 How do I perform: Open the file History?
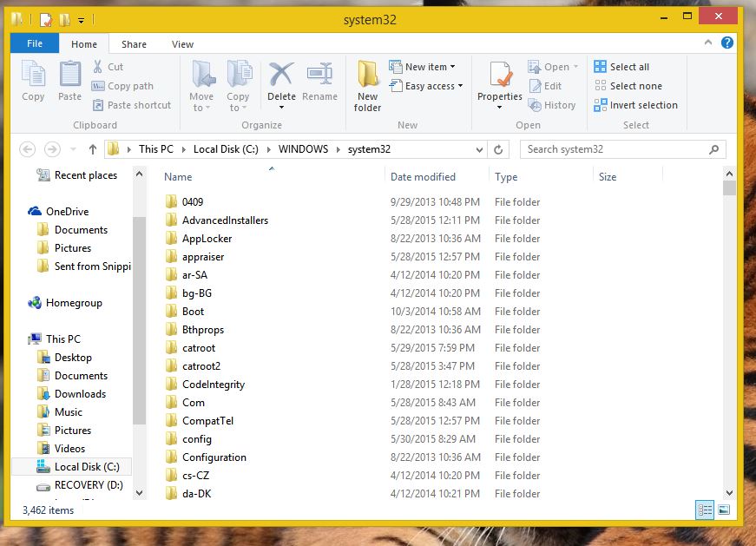click(x=552, y=105)
